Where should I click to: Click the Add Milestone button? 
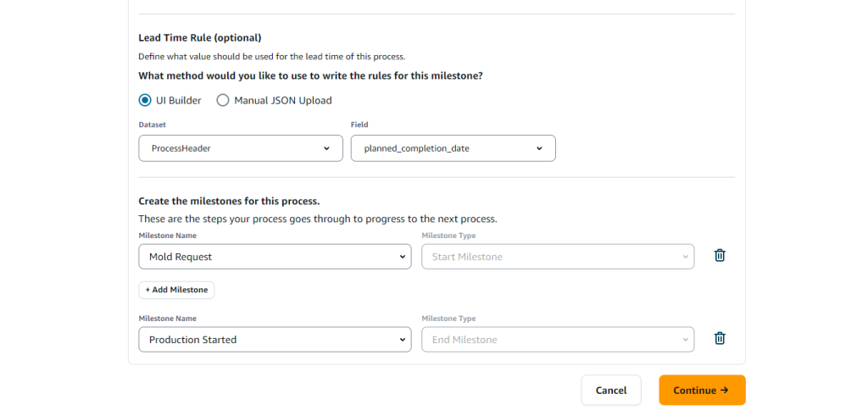point(176,290)
